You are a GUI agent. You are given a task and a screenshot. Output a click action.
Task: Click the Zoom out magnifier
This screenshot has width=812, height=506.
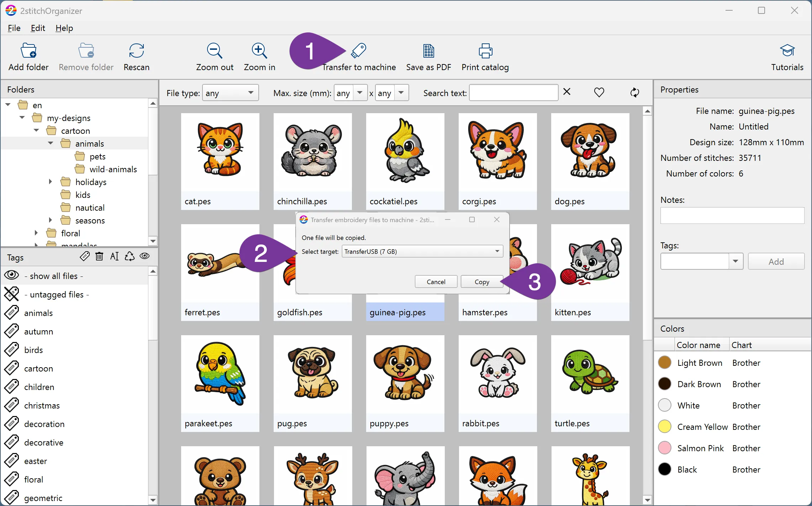pyautogui.click(x=215, y=51)
